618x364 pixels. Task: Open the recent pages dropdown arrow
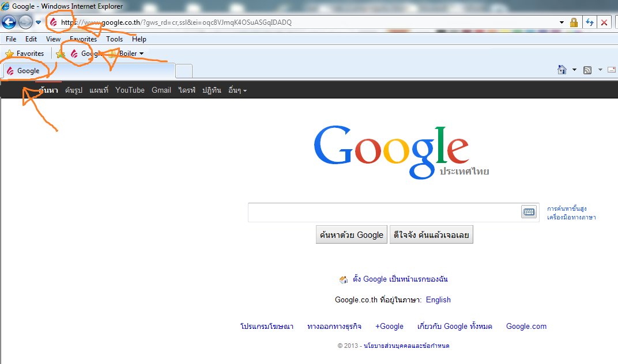coord(38,22)
